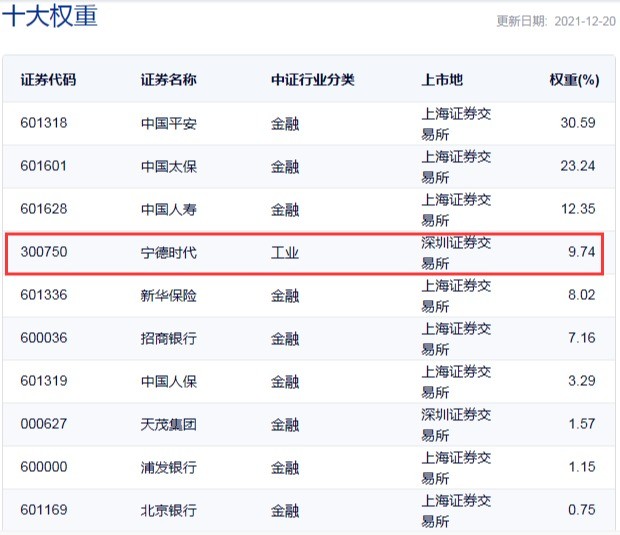Image resolution: width=620 pixels, height=535 pixels.
Task: Click the 中证行业分类 column header
Action: pyautogui.click(x=313, y=80)
